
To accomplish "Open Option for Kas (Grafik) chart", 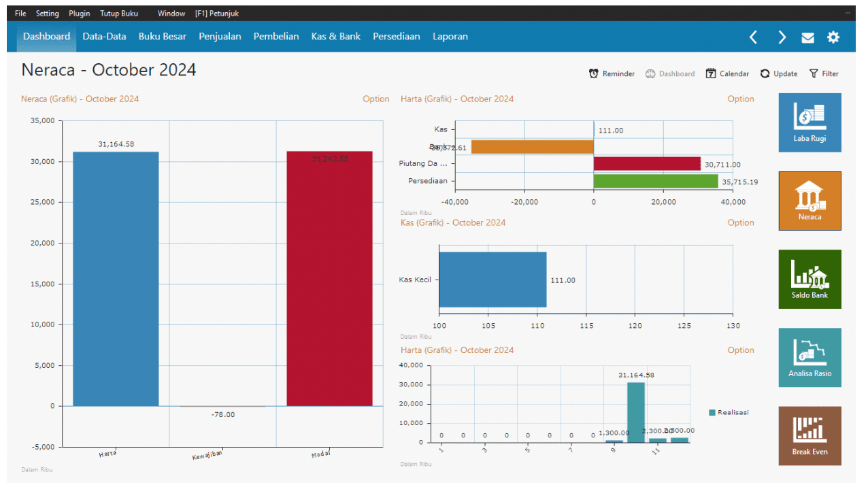I will pyautogui.click(x=740, y=222).
